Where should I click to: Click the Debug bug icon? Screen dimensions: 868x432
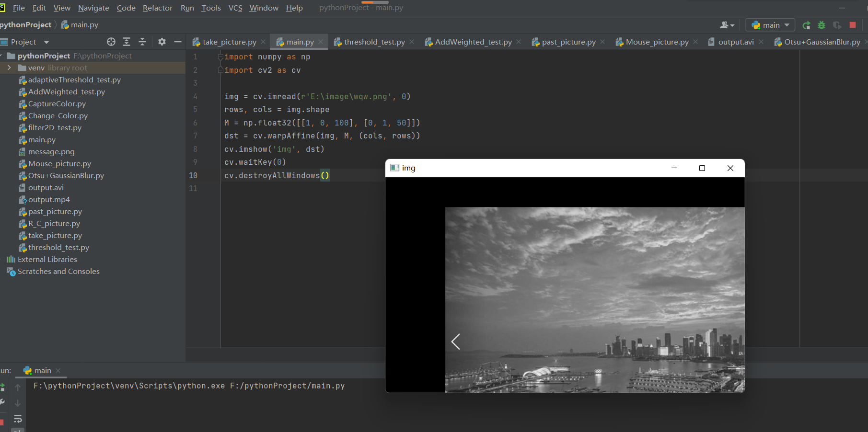point(822,25)
